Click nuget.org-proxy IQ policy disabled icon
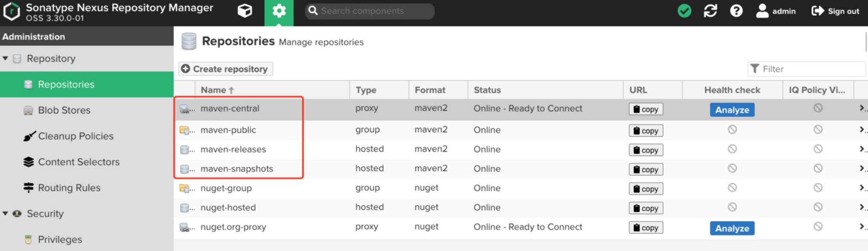Screen dimensions: 868x251 click(818, 226)
